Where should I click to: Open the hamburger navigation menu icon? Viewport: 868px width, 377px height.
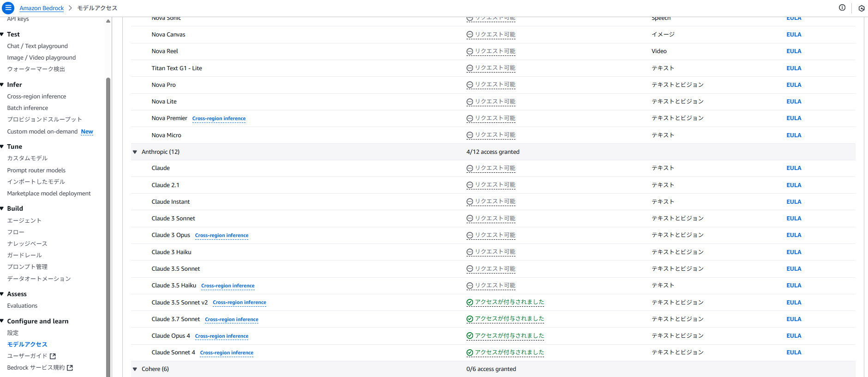tap(8, 8)
